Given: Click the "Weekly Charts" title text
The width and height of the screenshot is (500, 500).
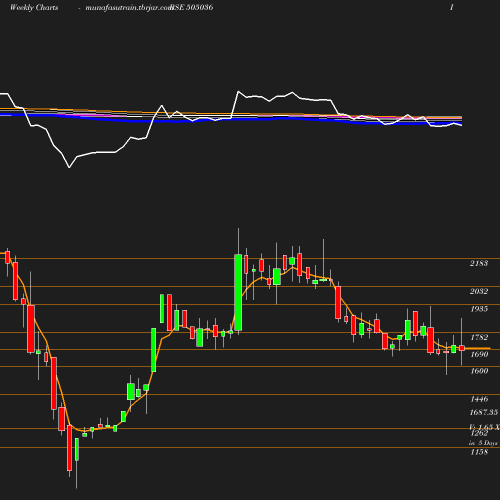Looking at the screenshot, I should pyautogui.click(x=34, y=8).
